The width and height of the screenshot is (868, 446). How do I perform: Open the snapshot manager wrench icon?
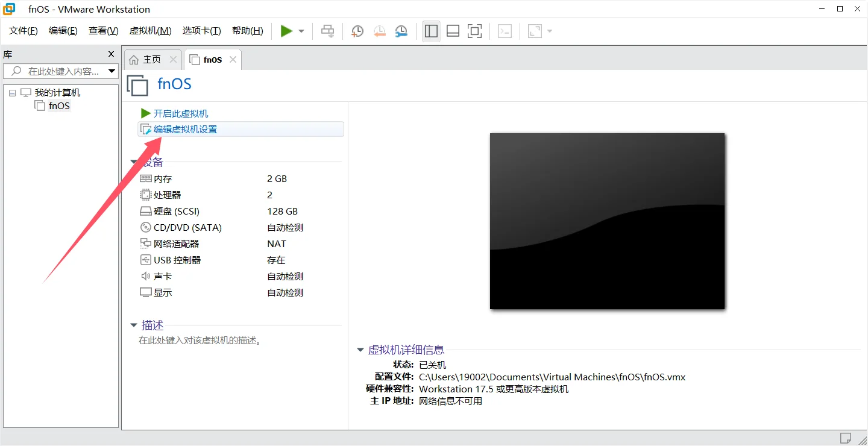click(401, 31)
